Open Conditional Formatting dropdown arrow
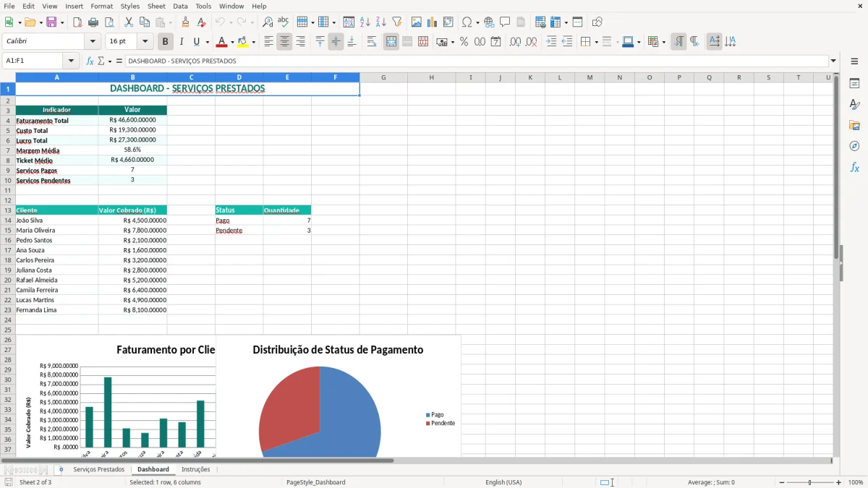 pyautogui.click(x=663, y=42)
